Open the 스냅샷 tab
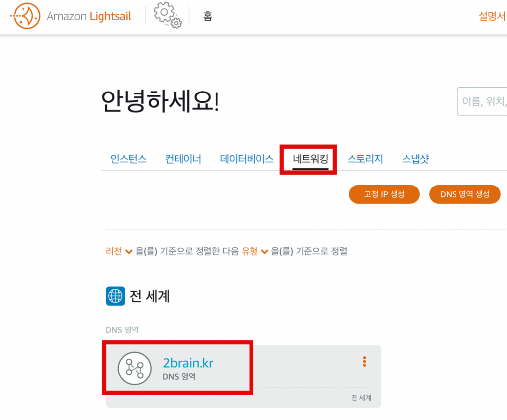Viewport: 507px width, 420px height. pyautogui.click(x=415, y=159)
